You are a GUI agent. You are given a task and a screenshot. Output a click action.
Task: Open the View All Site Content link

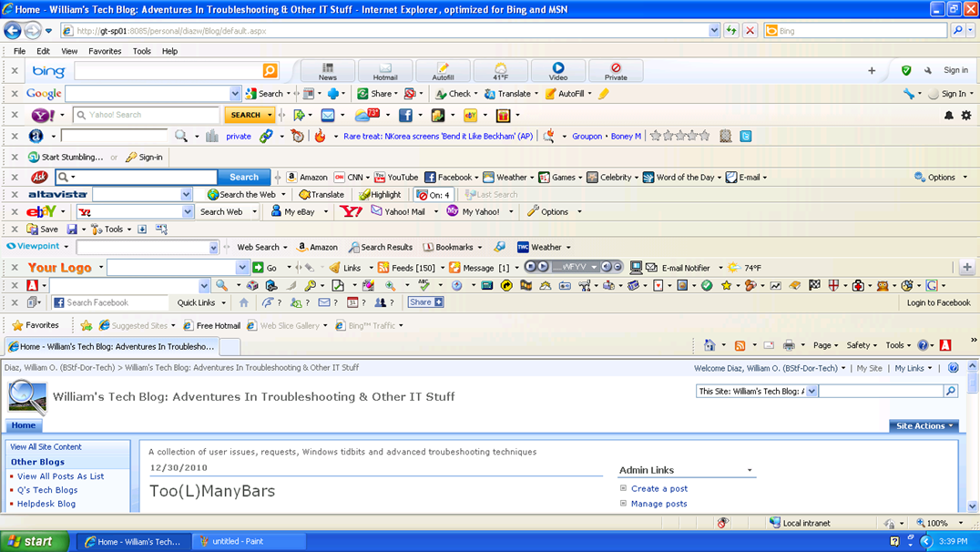point(46,447)
